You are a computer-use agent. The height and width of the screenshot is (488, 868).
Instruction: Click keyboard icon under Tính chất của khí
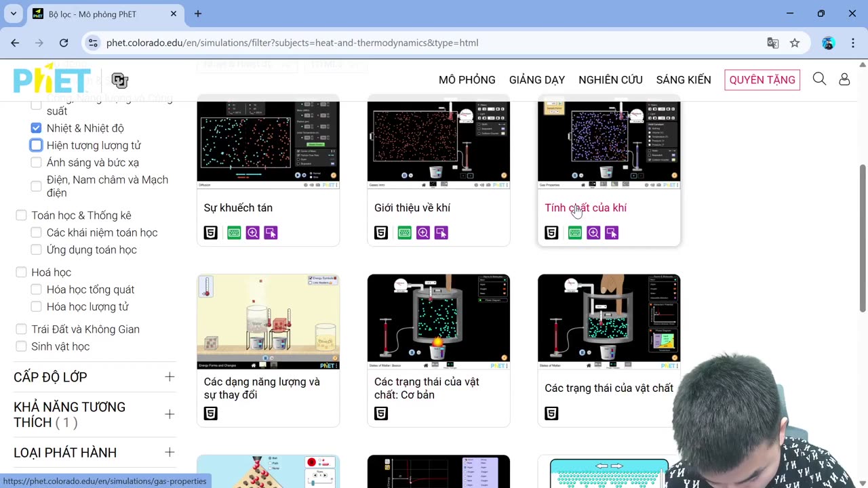574,232
